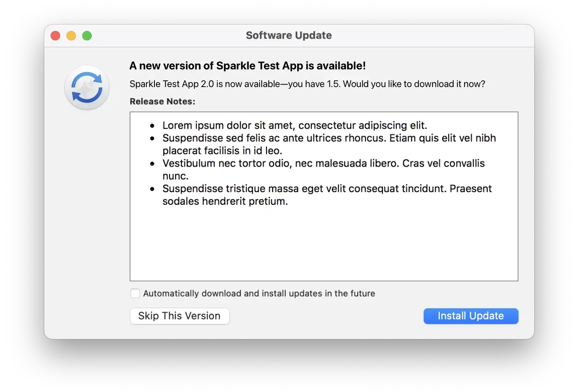Click Skip This Version button

click(x=180, y=316)
